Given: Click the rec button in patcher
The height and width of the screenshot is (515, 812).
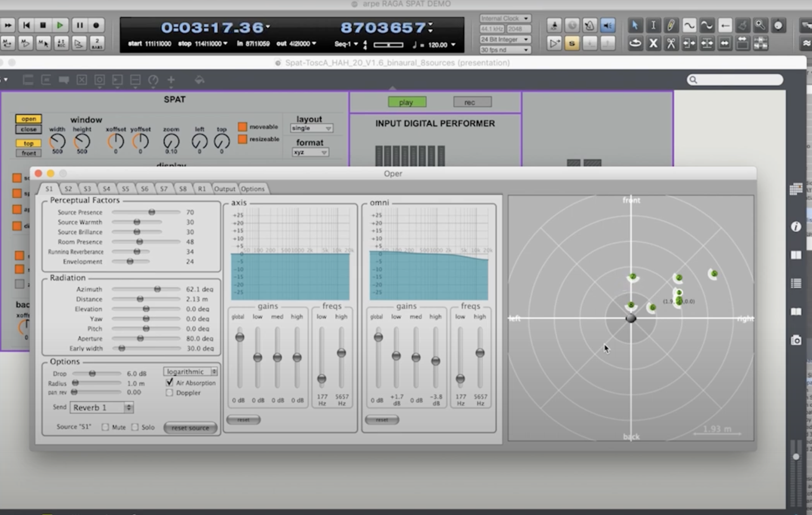Looking at the screenshot, I should tap(472, 102).
